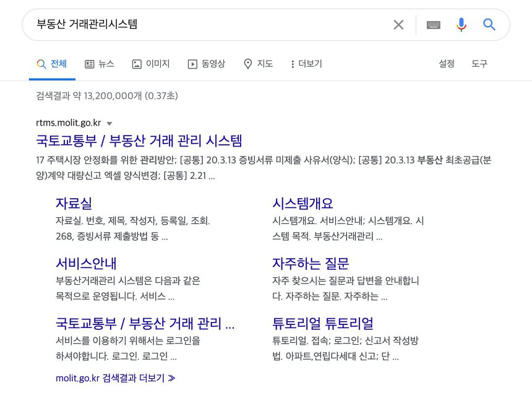The height and width of the screenshot is (398, 532).
Task: Click the 자료실 description mentioning 증빙서류 제출방법
Action: (132, 228)
